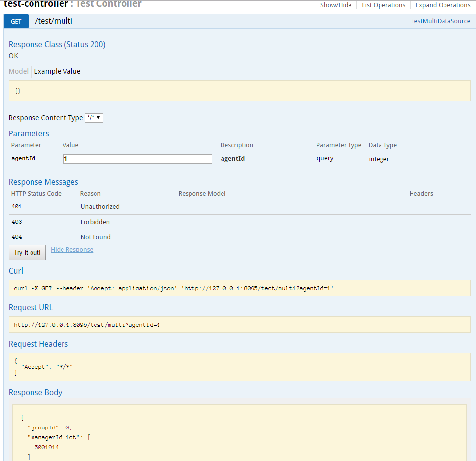Click the Parameter Type column header
This screenshot has height=461, width=476.
coord(339,145)
